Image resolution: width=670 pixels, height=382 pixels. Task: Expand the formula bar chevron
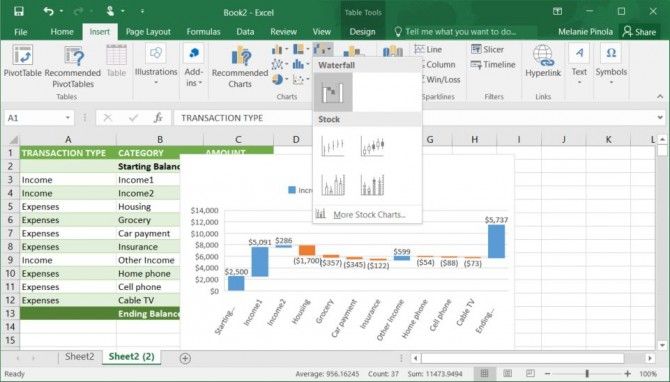point(660,117)
